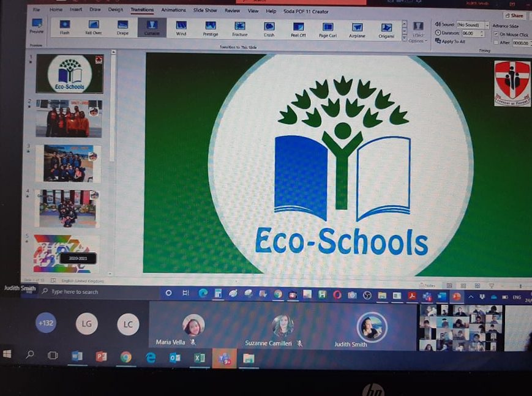The height and width of the screenshot is (396, 532).
Task: Select the Airplane transition effect
Action: coord(357,29)
